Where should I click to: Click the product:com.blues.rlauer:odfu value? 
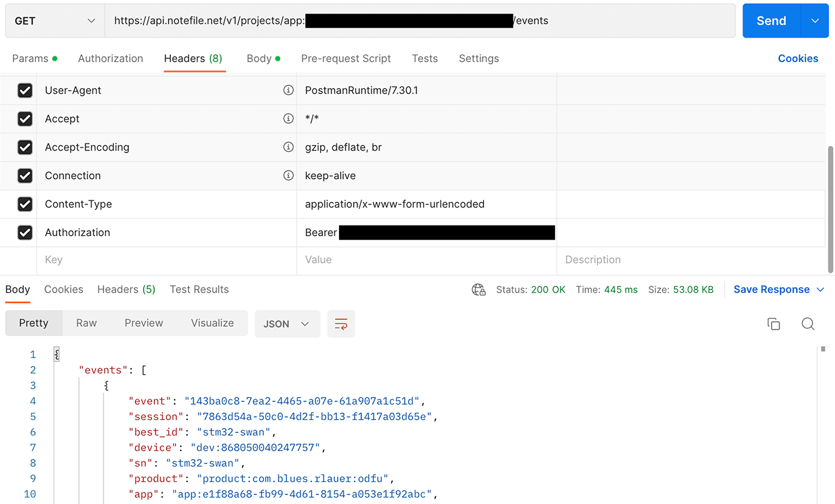coord(296,479)
